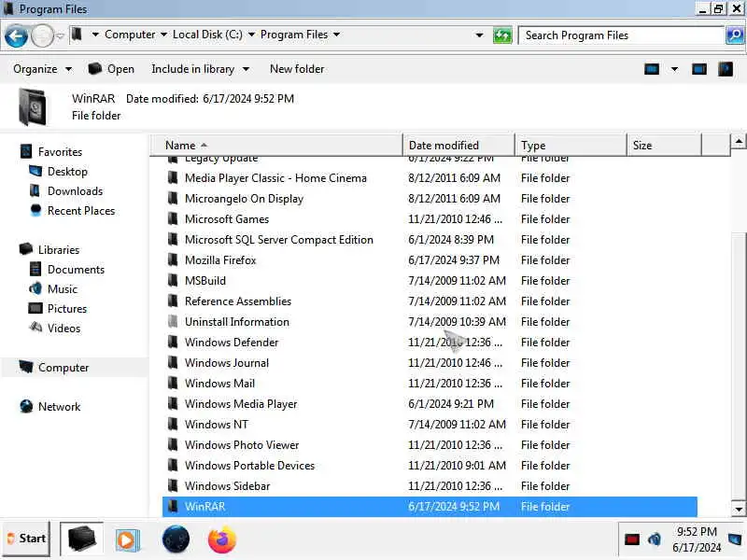
Task: Click the Videos library icon
Action: tap(35, 328)
